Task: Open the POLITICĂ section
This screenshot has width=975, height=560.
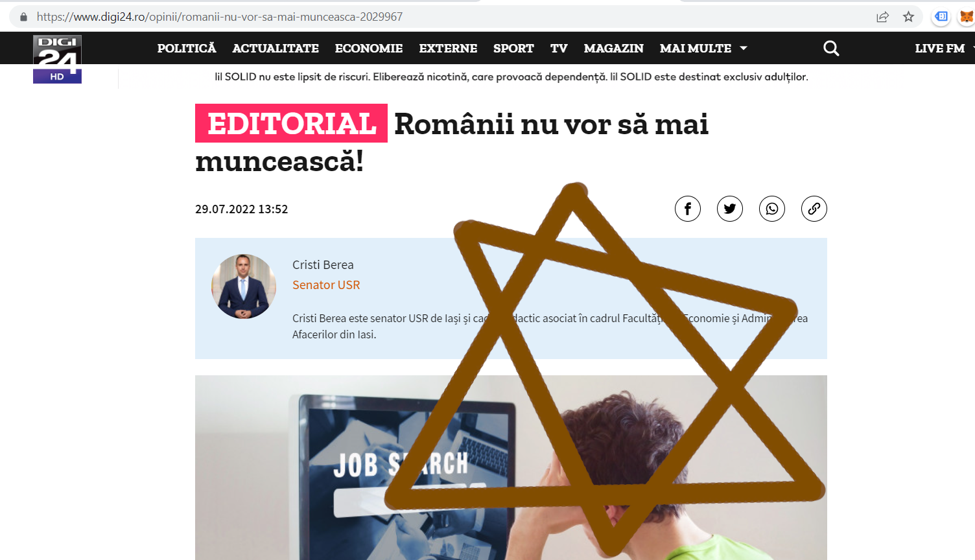Action: (187, 48)
